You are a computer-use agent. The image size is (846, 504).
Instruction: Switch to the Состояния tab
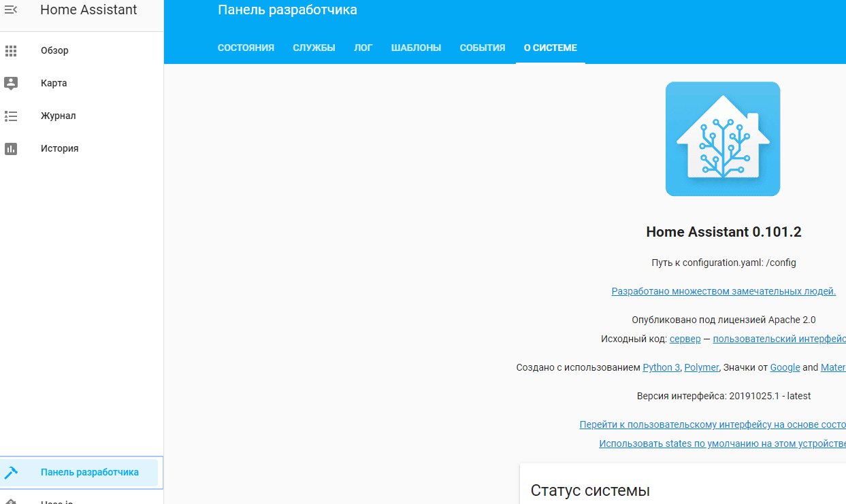click(x=246, y=48)
